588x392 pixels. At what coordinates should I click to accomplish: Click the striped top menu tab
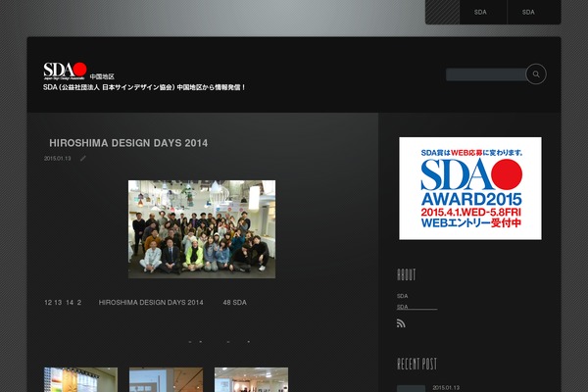(x=443, y=12)
